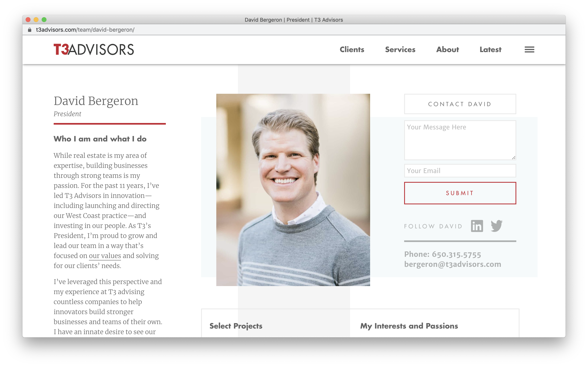Maximize window with green button

pyautogui.click(x=44, y=20)
